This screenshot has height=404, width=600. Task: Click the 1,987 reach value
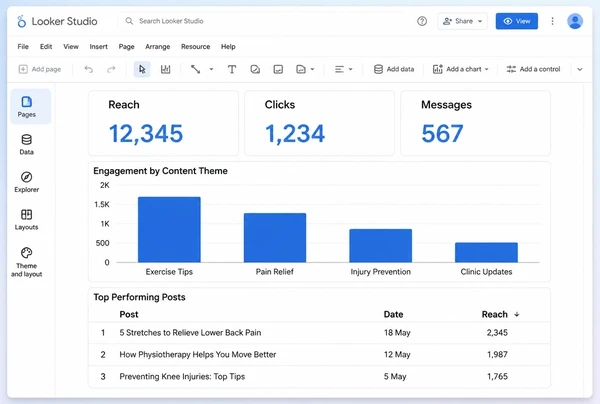click(497, 355)
